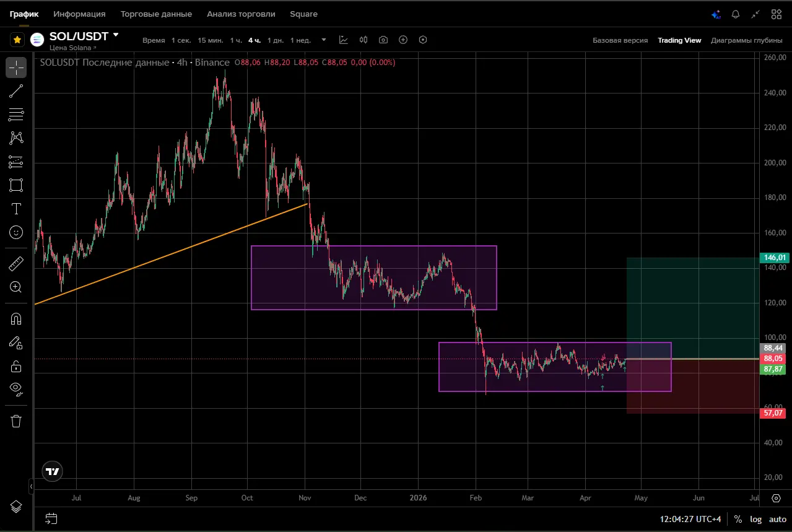Image resolution: width=792 pixels, height=532 pixels.
Task: Open price alerts bell icon
Action: click(736, 14)
